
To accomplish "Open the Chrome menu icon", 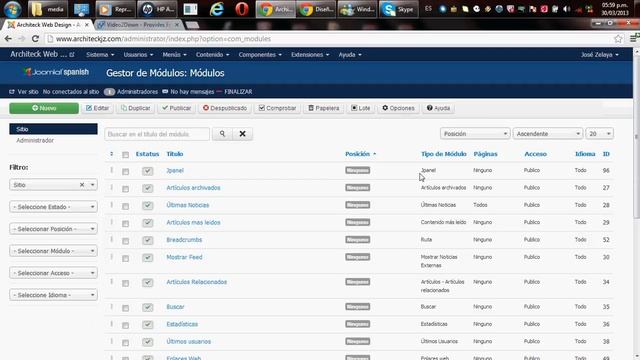I will point(634,38).
